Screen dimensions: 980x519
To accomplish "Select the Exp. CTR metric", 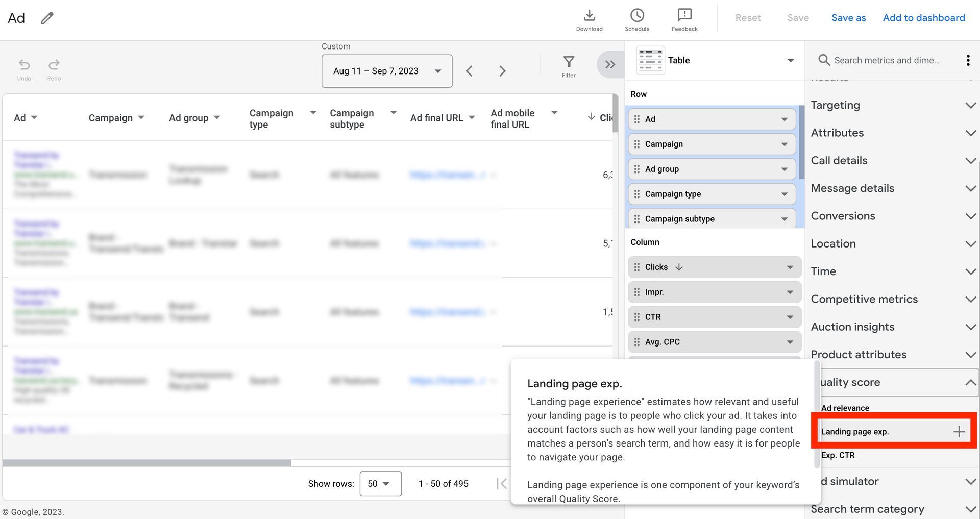I will coord(838,455).
